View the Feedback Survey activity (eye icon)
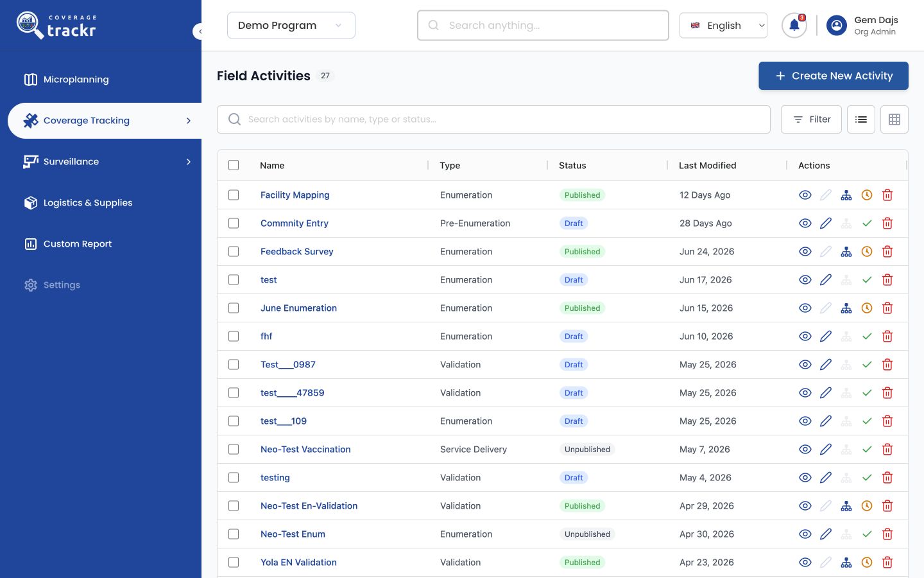This screenshot has width=924, height=578. coord(805,252)
